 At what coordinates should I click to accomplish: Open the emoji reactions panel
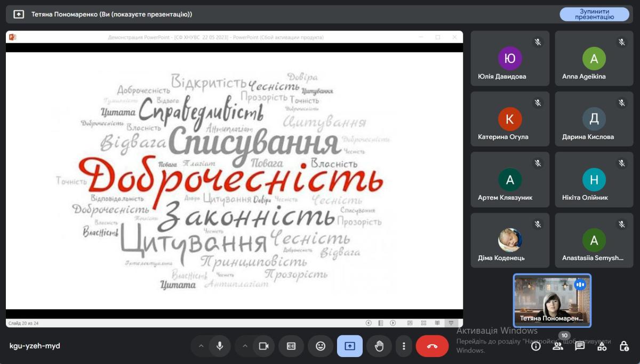(321, 346)
